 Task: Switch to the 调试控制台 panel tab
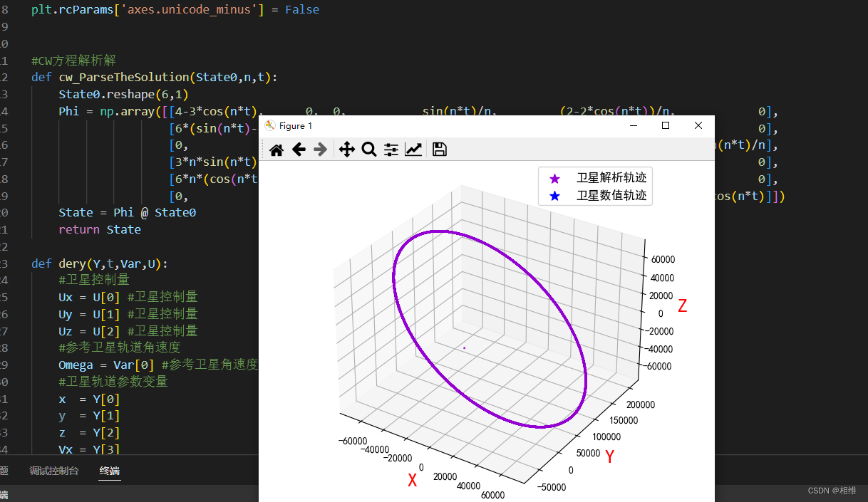tap(54, 471)
